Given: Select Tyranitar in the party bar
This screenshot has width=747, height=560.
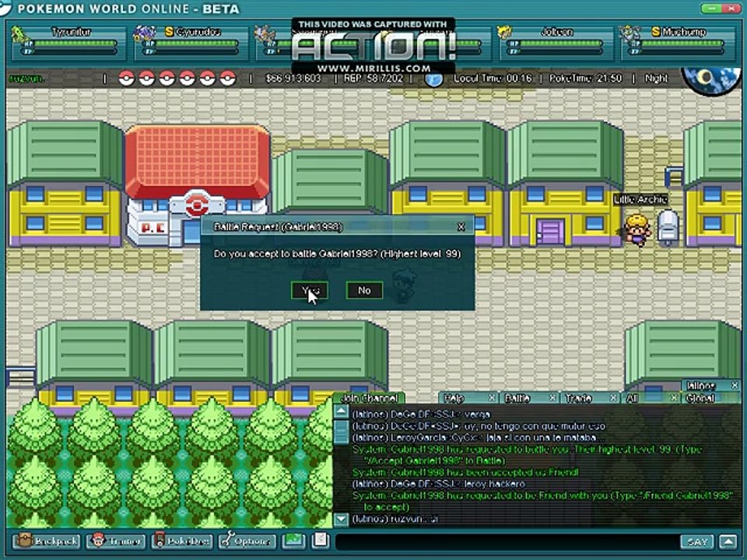Looking at the screenshot, I should click(x=69, y=44).
